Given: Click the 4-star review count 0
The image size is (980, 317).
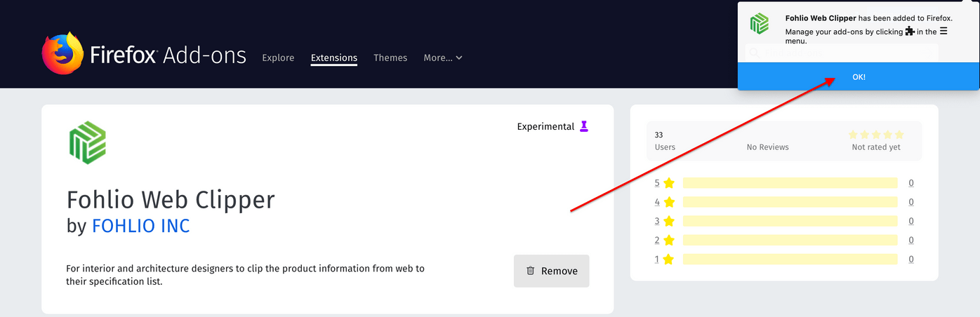Looking at the screenshot, I should (911, 202).
